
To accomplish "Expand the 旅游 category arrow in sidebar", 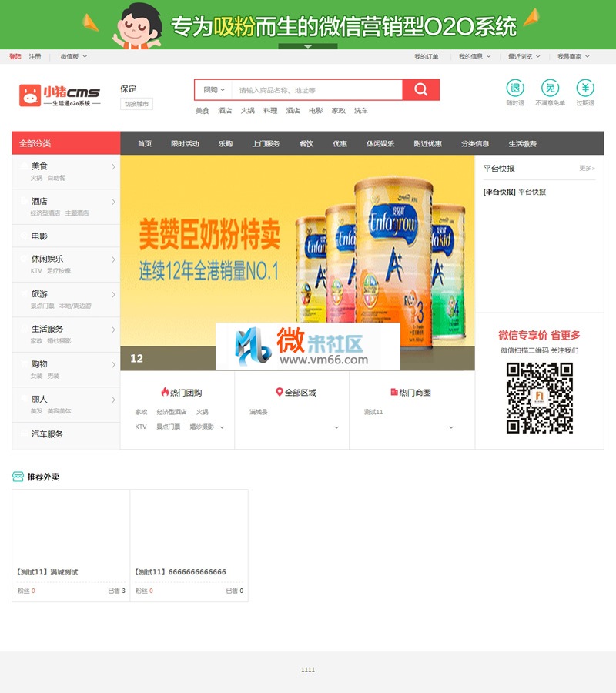I will click(x=113, y=294).
